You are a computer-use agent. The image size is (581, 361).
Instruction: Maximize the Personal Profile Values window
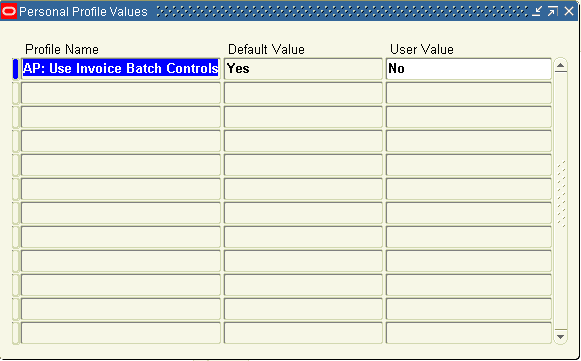[553, 11]
